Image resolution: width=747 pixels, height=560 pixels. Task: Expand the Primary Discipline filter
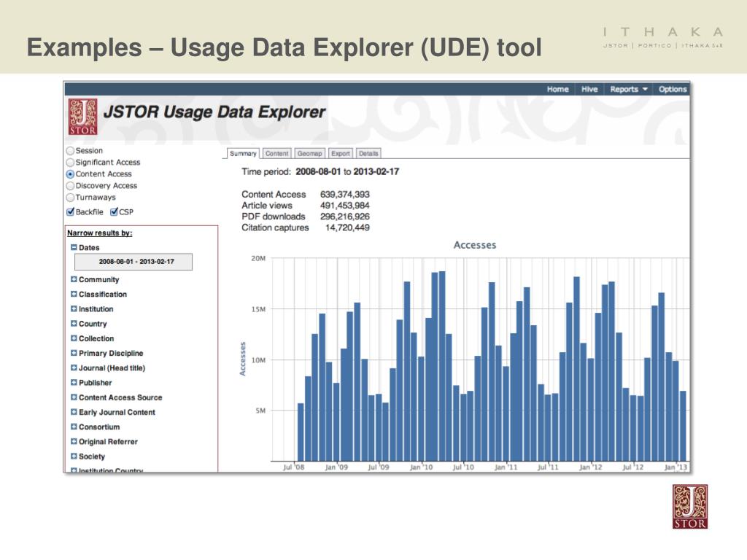point(74,354)
